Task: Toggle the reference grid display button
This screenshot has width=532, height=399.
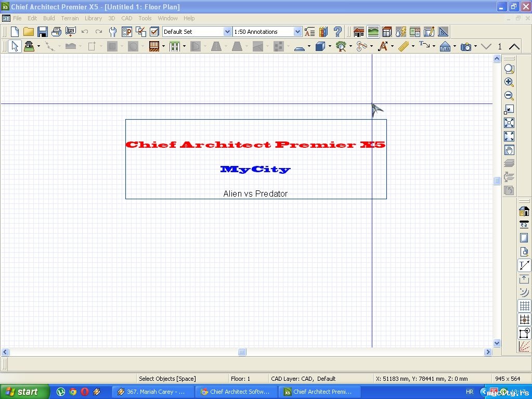Action: [524, 306]
